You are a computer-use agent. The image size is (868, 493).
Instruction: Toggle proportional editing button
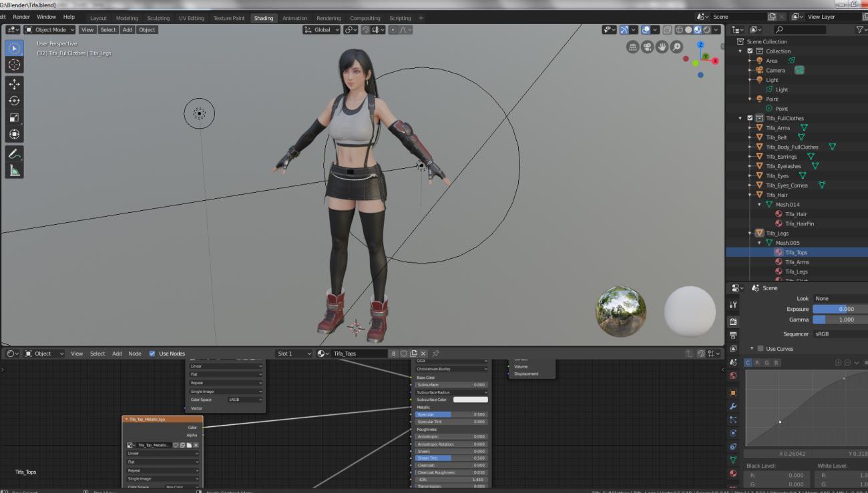click(x=393, y=29)
